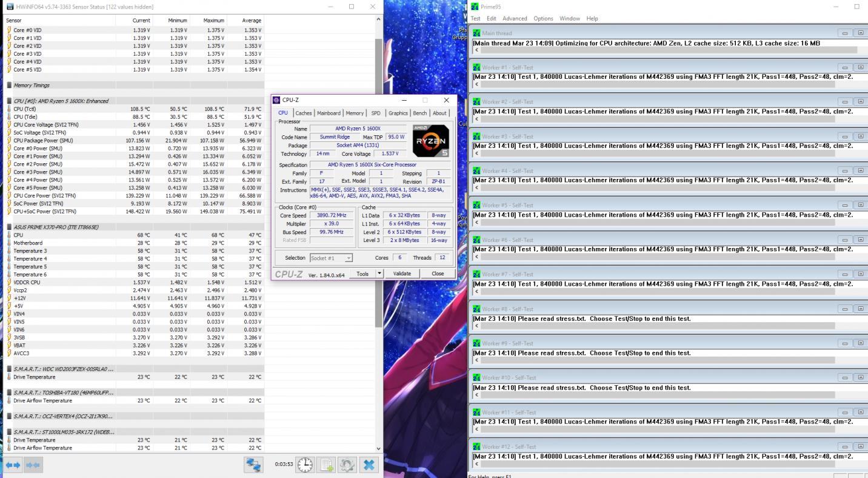Switch to Graphics tab in CPU-Z
This screenshot has width=868, height=478.
[x=398, y=113]
